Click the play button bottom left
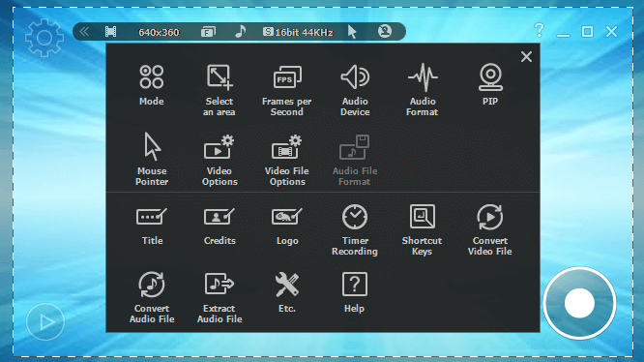Image resolution: width=644 pixels, height=362 pixels. [45, 322]
